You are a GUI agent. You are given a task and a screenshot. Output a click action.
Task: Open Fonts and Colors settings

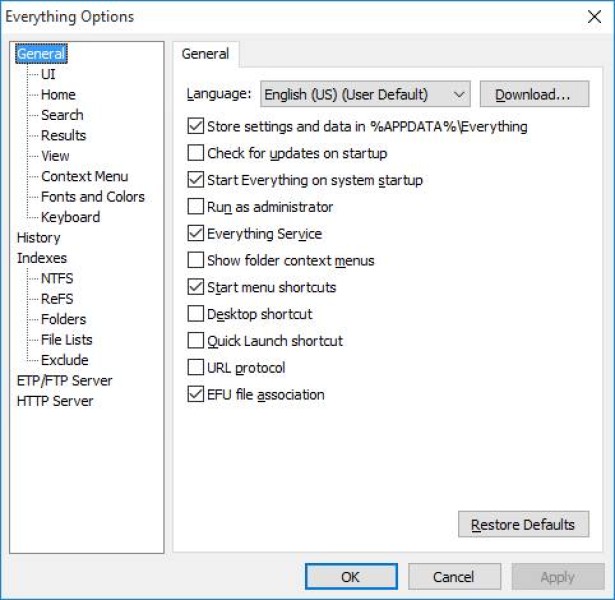(x=92, y=197)
